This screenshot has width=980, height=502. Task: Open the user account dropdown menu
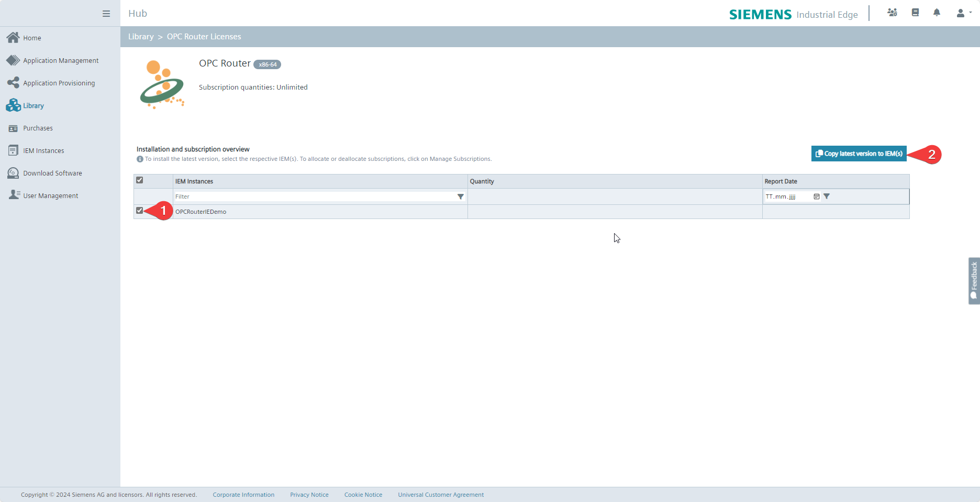click(x=963, y=13)
